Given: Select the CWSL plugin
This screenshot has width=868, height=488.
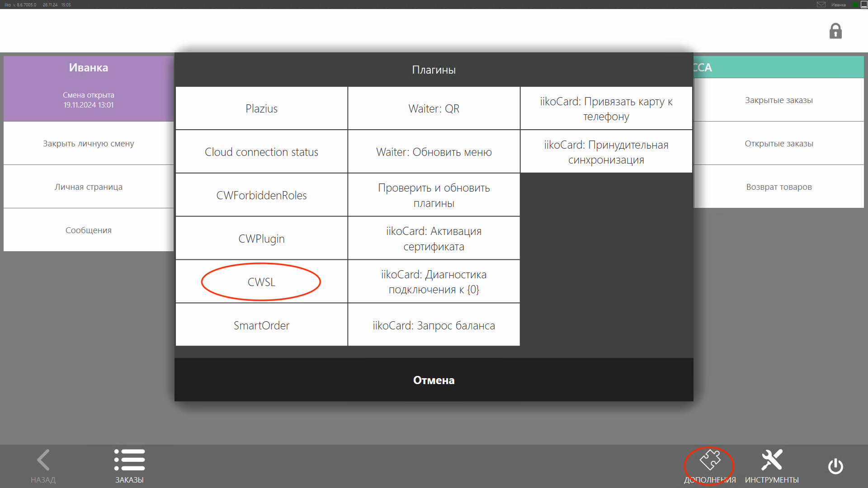Looking at the screenshot, I should pyautogui.click(x=261, y=282).
